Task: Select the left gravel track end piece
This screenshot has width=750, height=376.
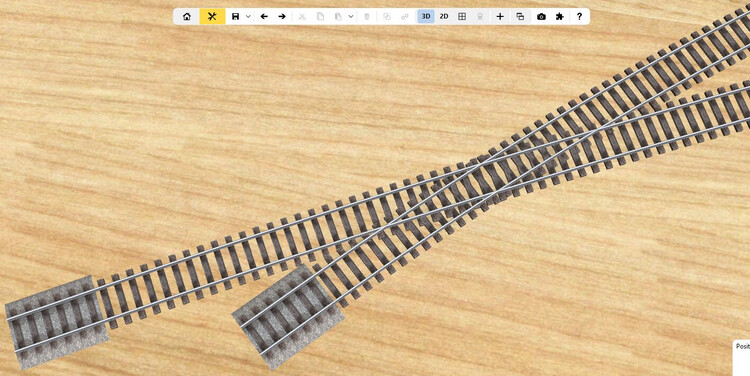Action: [57, 322]
